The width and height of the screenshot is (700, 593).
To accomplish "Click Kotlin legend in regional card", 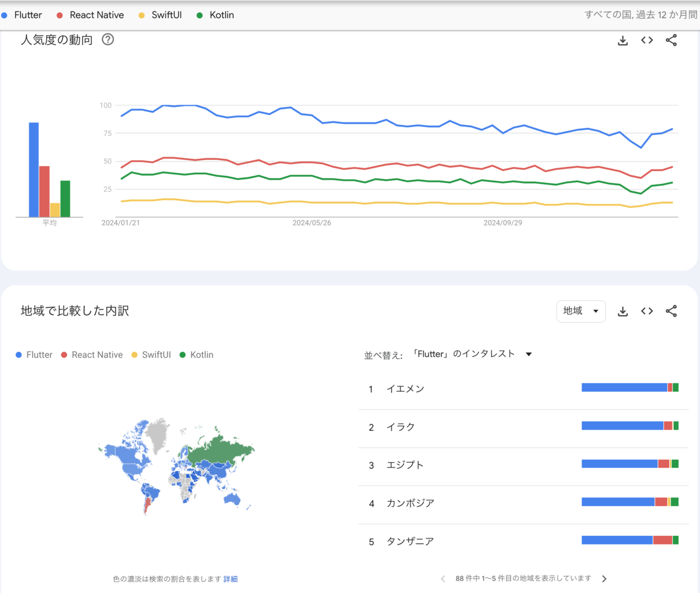I will (197, 355).
